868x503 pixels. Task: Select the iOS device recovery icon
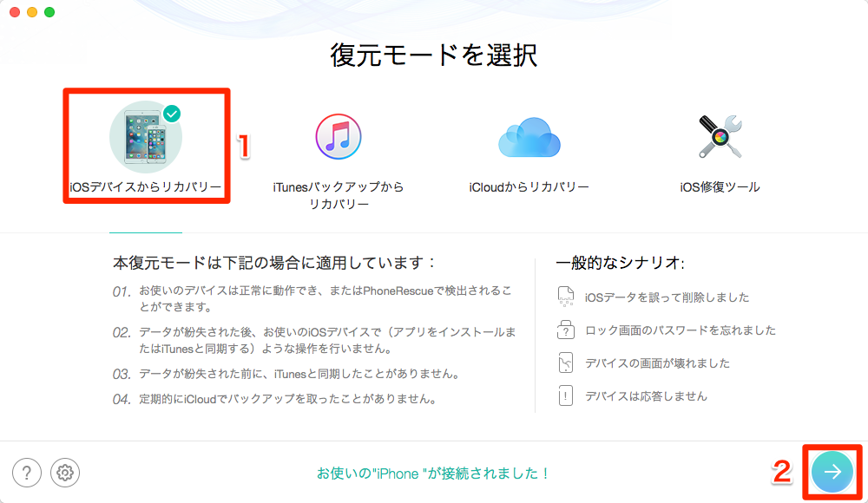tap(146, 137)
